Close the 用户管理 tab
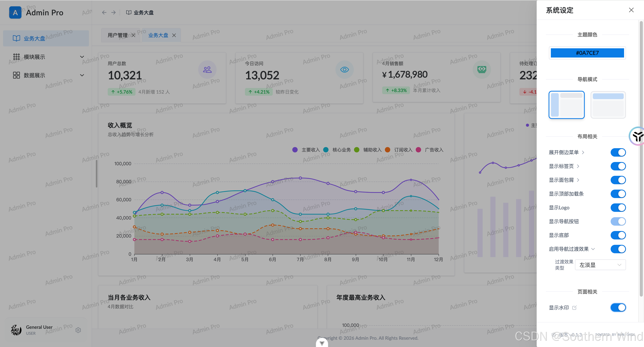The height and width of the screenshot is (347, 644). [x=134, y=35]
